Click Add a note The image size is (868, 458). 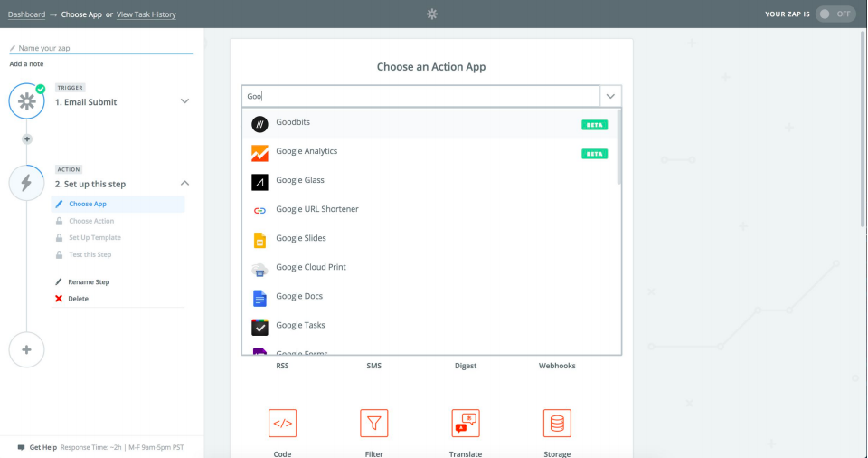tap(26, 63)
